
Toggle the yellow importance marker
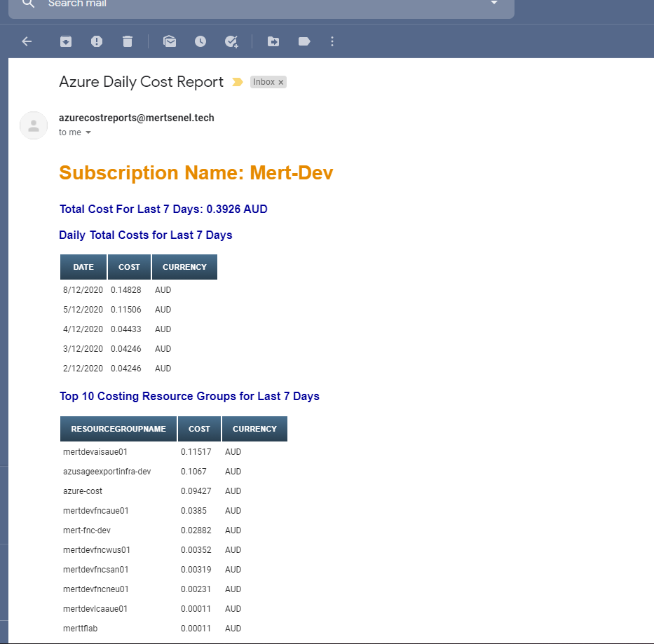[x=238, y=82]
